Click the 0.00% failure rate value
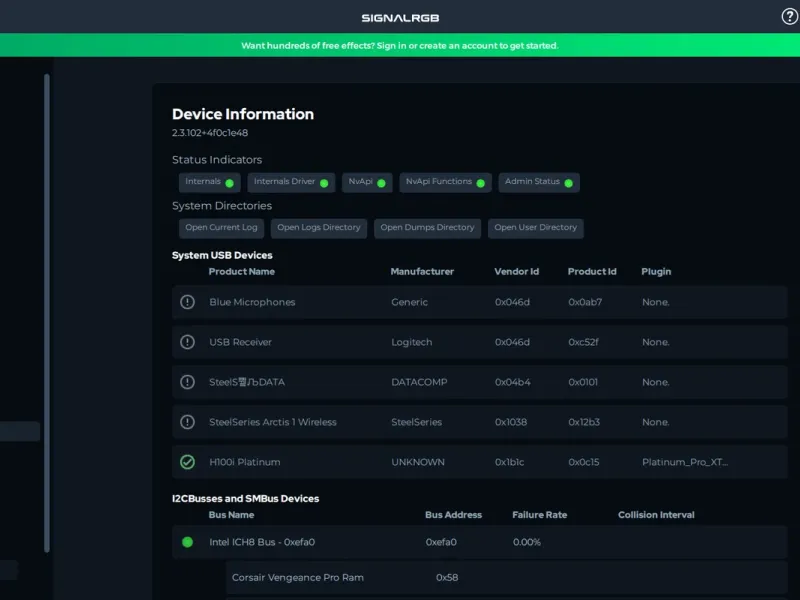 [x=527, y=542]
